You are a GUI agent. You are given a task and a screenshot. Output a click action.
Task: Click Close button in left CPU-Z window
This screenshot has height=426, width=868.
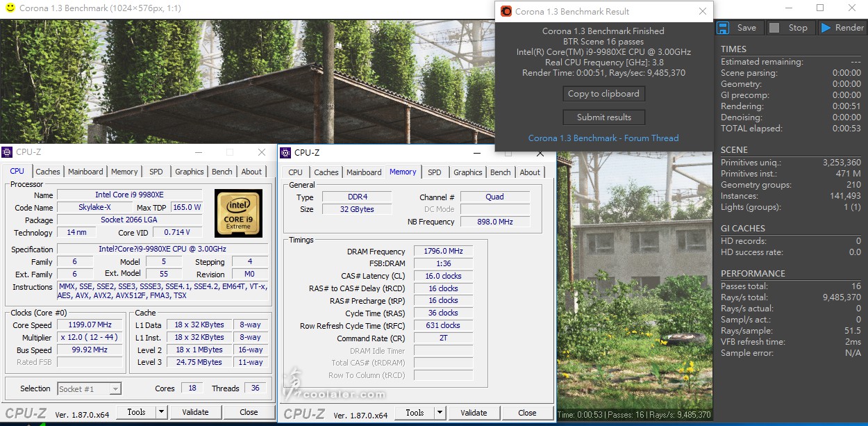click(x=249, y=412)
